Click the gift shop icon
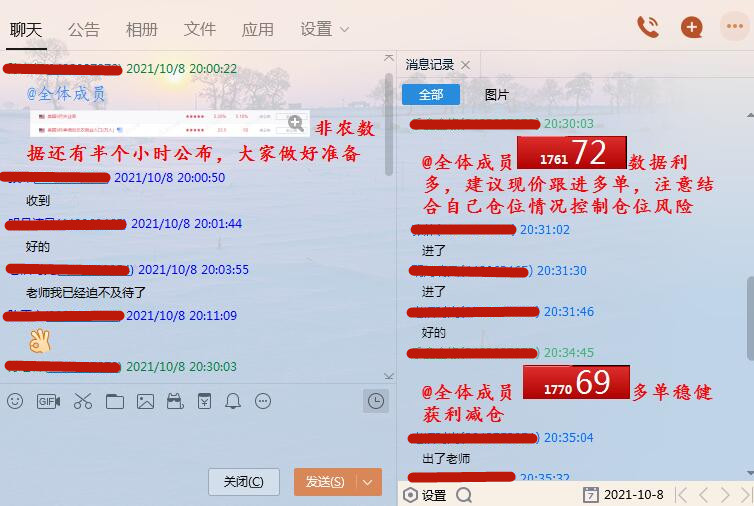This screenshot has height=506, width=754. (x=175, y=401)
